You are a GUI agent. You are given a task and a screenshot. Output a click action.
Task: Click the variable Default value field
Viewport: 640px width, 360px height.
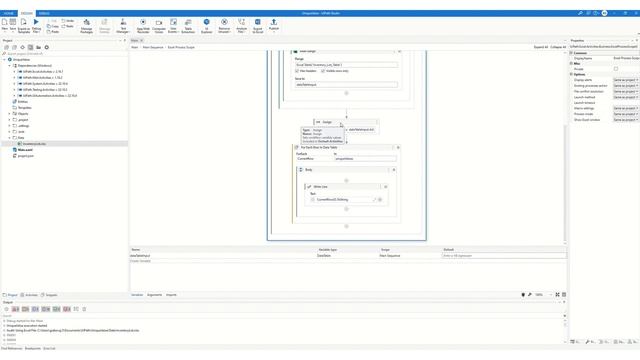click(x=504, y=256)
